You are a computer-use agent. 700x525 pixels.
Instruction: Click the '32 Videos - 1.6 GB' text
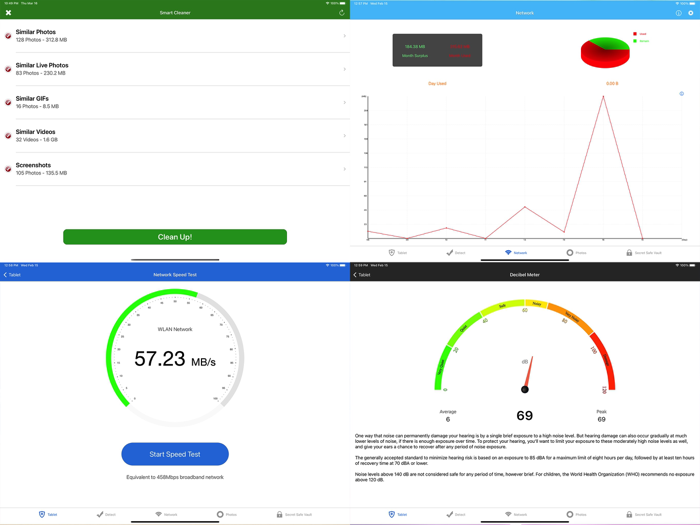click(37, 140)
